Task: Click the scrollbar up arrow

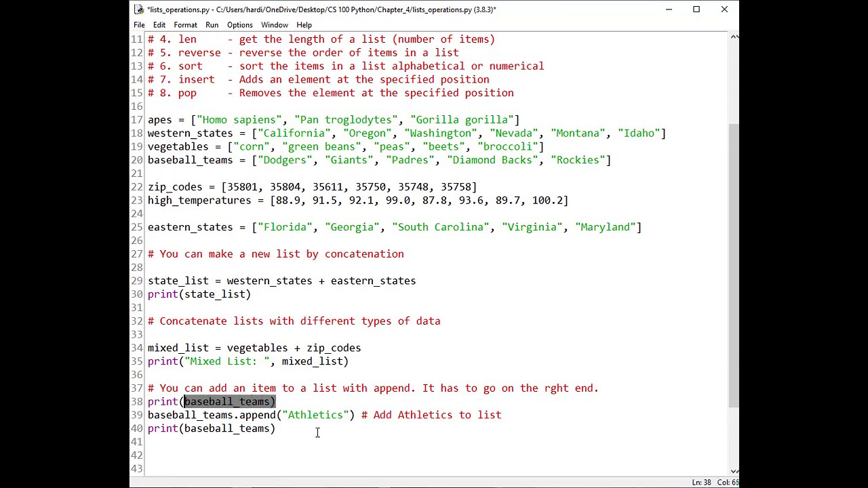Action: 734,37
